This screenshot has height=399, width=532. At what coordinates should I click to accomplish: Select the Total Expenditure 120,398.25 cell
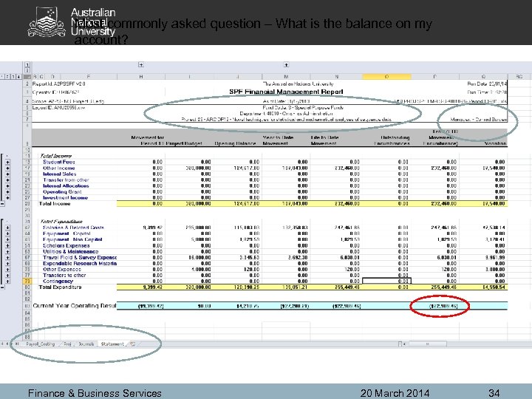(x=238, y=287)
